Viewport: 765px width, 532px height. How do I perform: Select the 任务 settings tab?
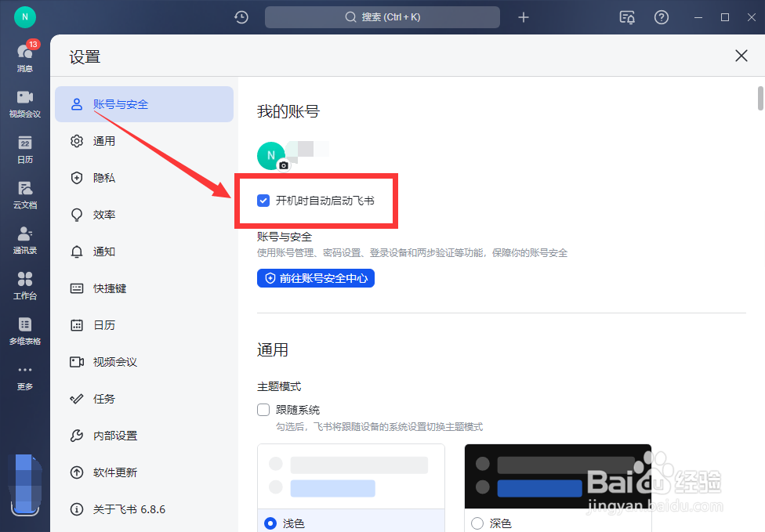click(144, 399)
